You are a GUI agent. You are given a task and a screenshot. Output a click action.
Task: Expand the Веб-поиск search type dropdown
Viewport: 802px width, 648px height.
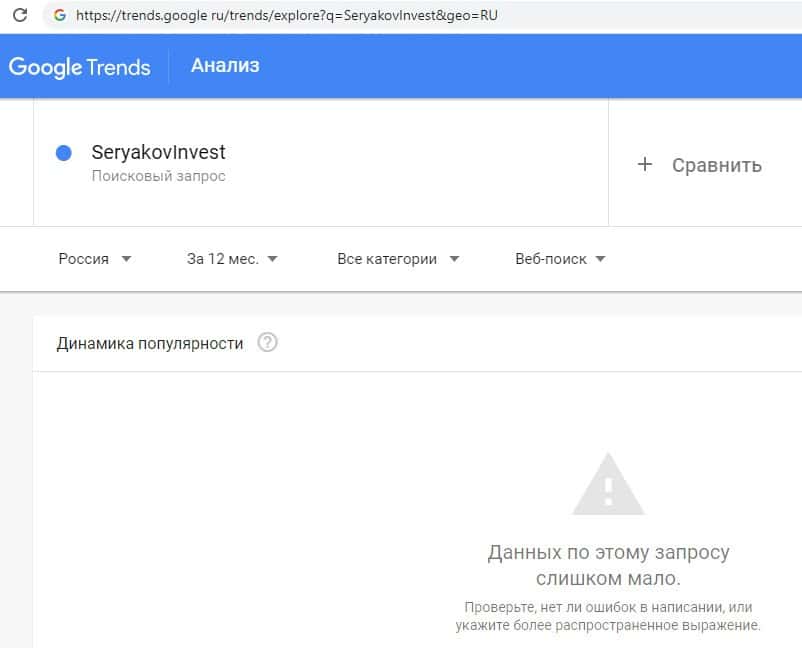560,259
